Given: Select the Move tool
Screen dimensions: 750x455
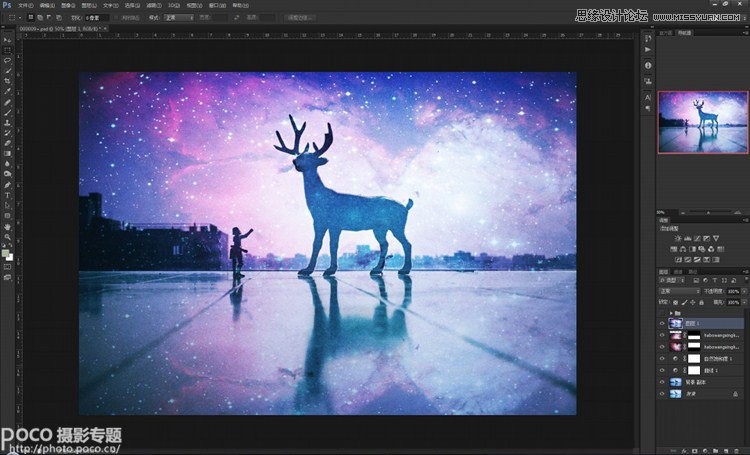Looking at the screenshot, I should click(7, 40).
